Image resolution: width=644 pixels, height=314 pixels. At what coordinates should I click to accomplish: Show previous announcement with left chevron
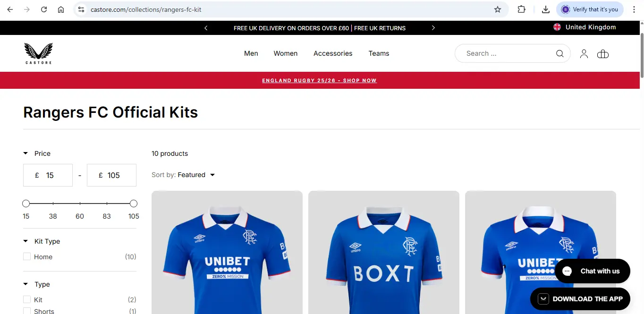(206, 28)
